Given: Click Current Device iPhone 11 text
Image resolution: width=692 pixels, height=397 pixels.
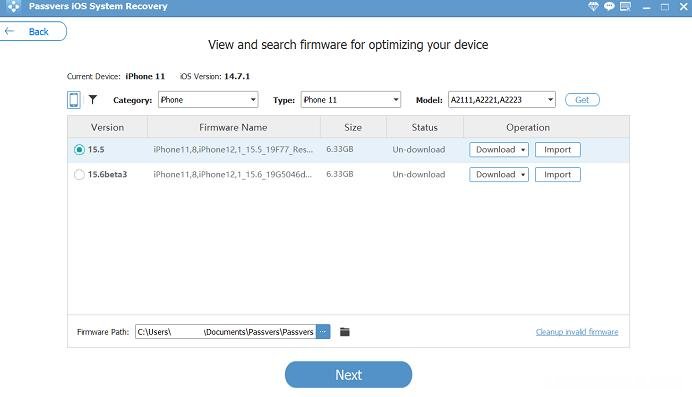Looking at the screenshot, I should 116,76.
